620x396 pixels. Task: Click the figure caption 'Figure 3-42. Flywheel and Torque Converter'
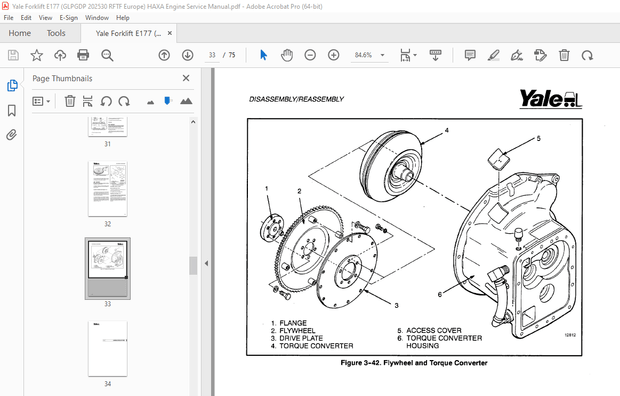point(414,363)
